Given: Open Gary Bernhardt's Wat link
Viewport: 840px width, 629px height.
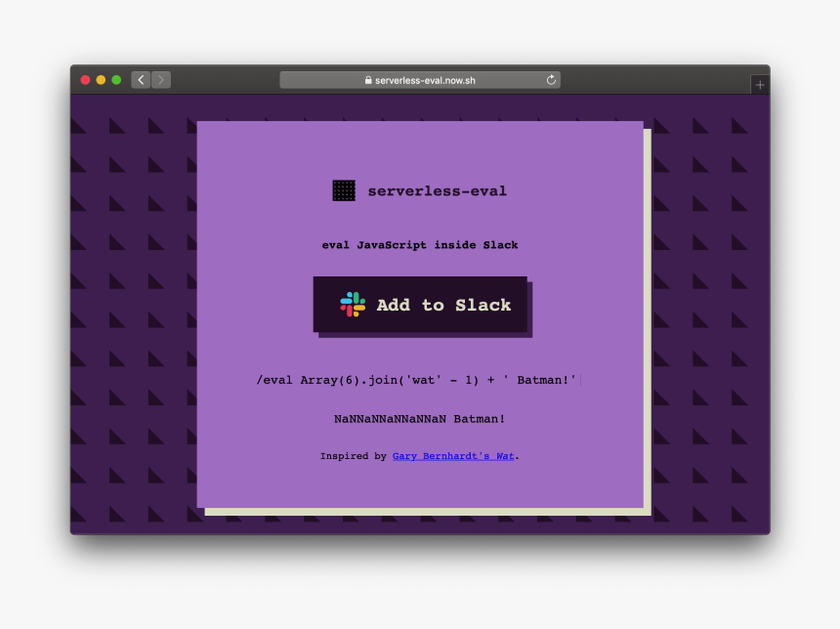Looking at the screenshot, I should click(x=453, y=456).
